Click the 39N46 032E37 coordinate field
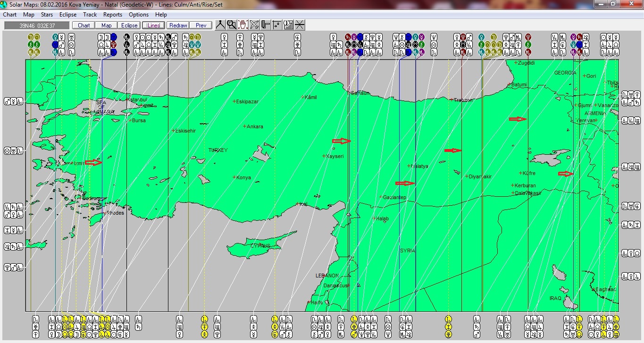The image size is (644, 343). [37, 25]
